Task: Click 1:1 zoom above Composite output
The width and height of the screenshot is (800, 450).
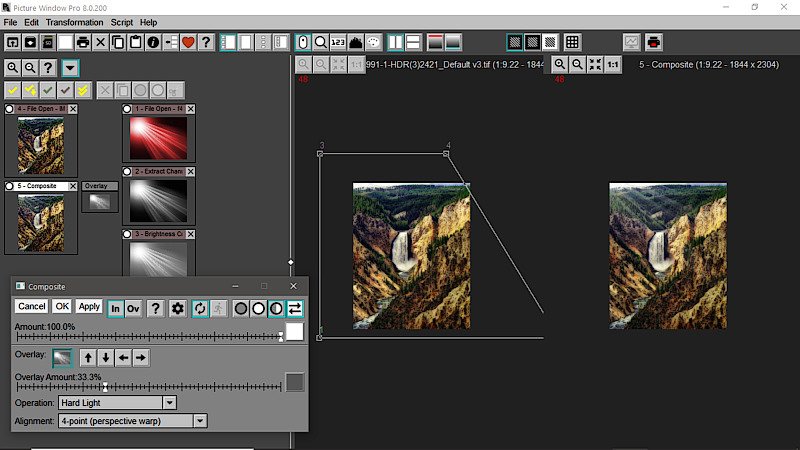Action: click(x=613, y=64)
